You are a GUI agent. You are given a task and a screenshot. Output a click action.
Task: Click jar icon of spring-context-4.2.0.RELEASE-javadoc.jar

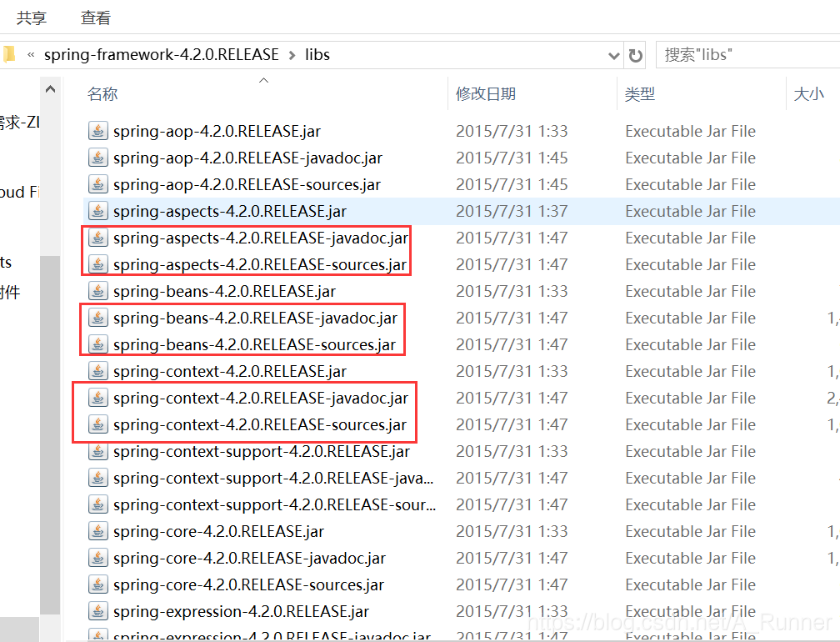point(98,398)
